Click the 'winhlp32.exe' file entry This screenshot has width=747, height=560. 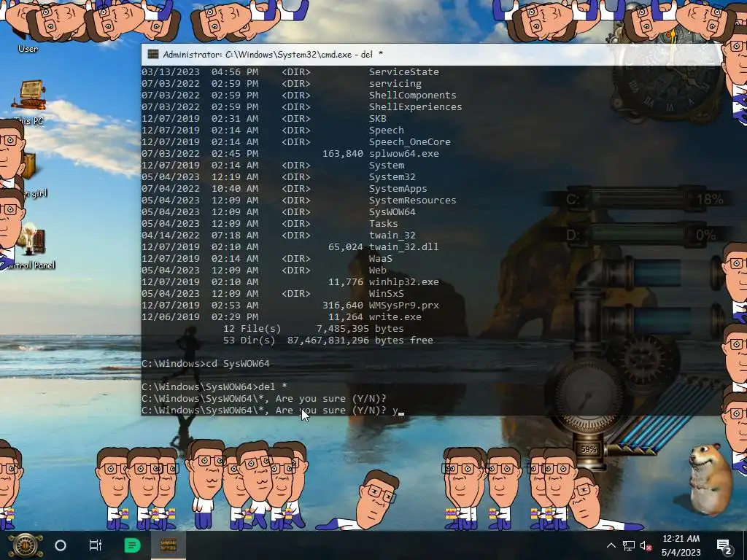(x=404, y=282)
